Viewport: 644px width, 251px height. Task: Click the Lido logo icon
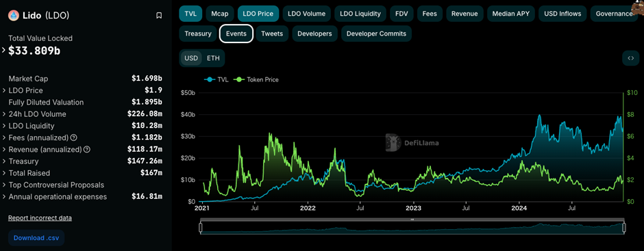(x=14, y=16)
